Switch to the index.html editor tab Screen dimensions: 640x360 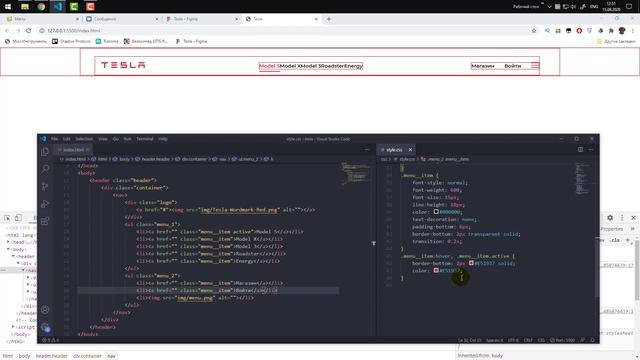[x=73, y=150]
